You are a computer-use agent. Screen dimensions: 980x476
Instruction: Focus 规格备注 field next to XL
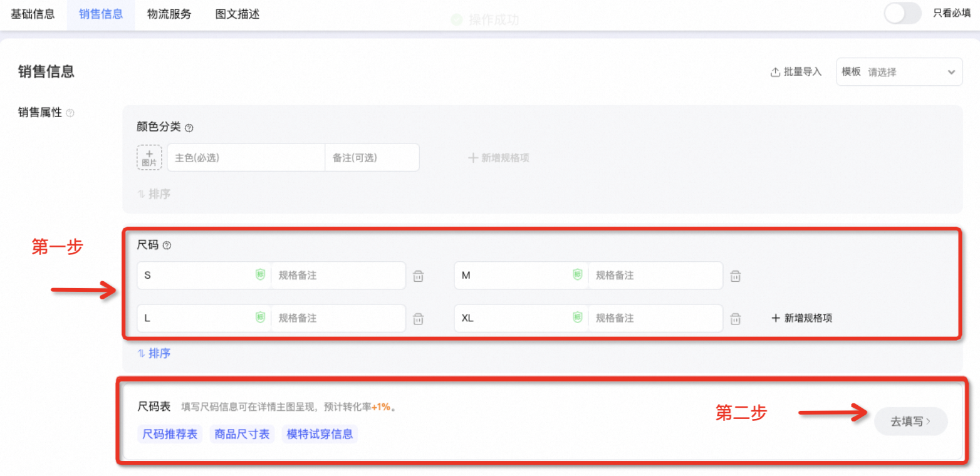tap(655, 318)
